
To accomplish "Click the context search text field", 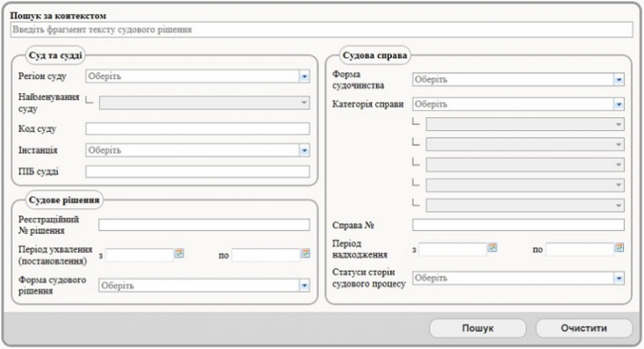I will click(320, 30).
